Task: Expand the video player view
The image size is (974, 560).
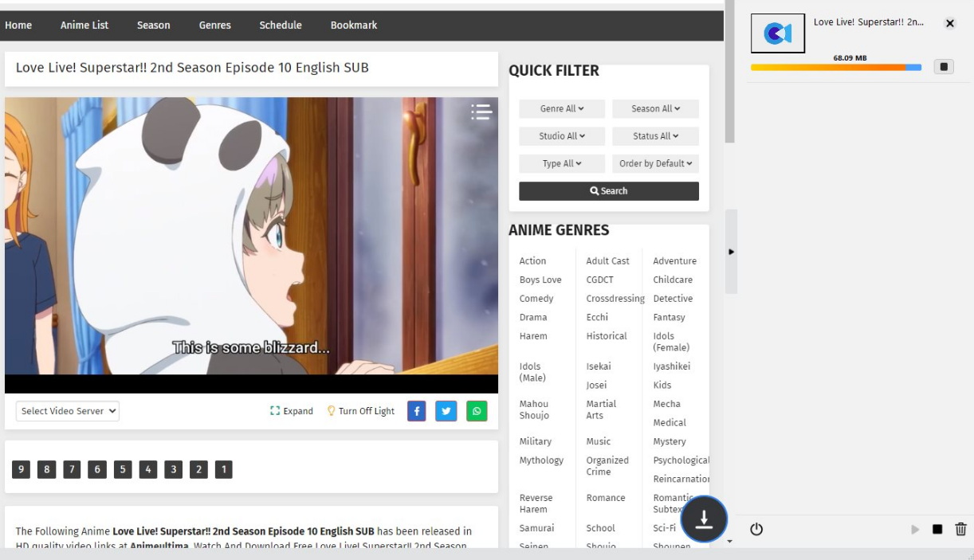Action: [x=292, y=411]
